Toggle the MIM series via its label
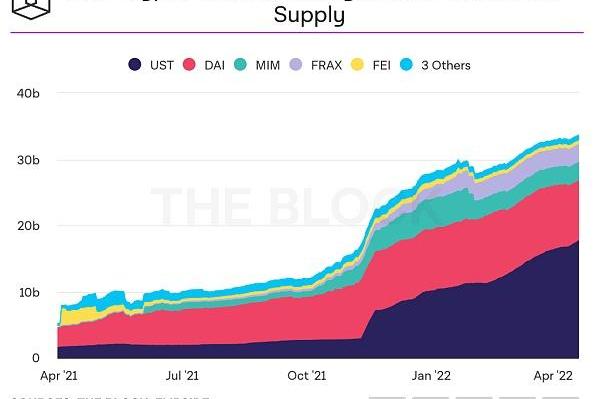Screen dimensions: 600x399 [x=267, y=65]
